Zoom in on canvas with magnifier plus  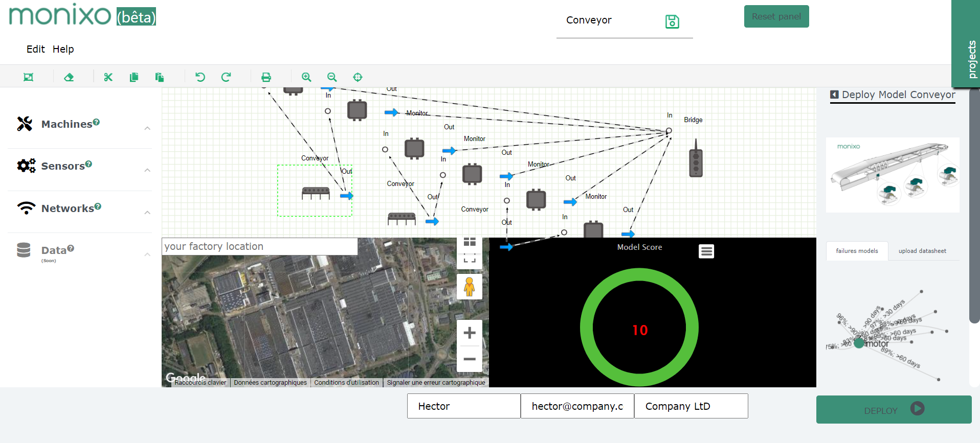(306, 77)
